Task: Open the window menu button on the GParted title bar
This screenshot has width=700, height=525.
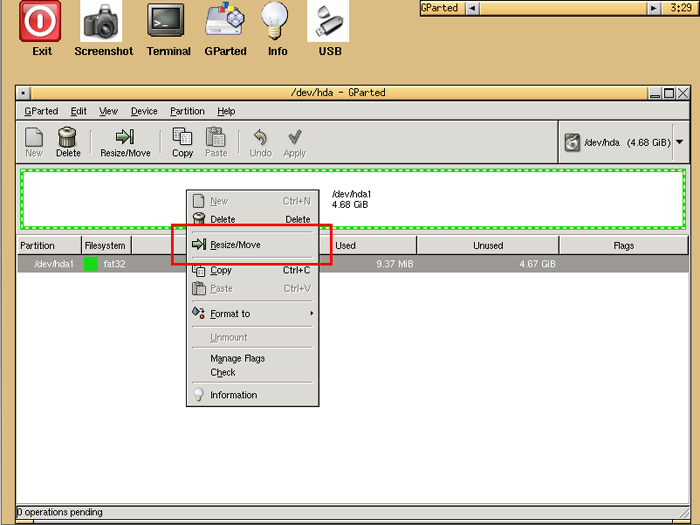Action: (23, 93)
